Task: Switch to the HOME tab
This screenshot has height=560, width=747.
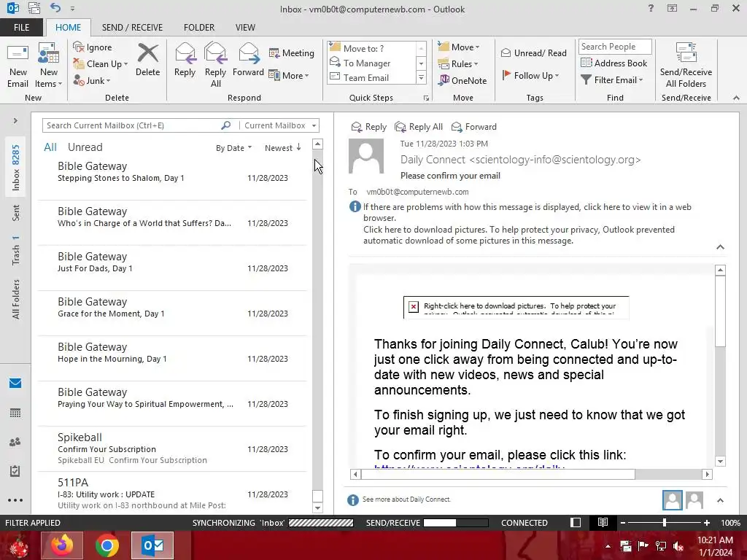Action: pos(68,28)
